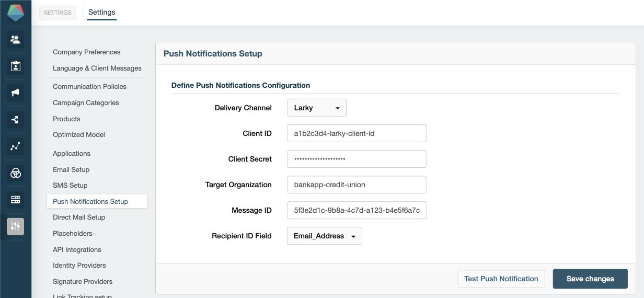Click into the Message ID field
Screen dimensions: 644x298
(357, 210)
